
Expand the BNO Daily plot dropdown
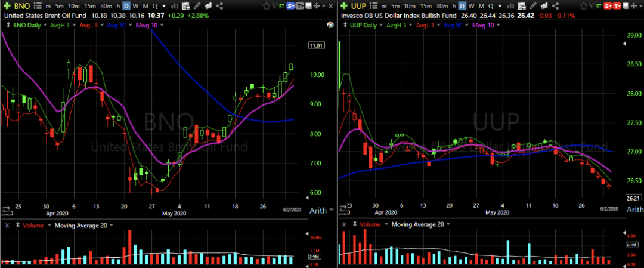pos(45,25)
